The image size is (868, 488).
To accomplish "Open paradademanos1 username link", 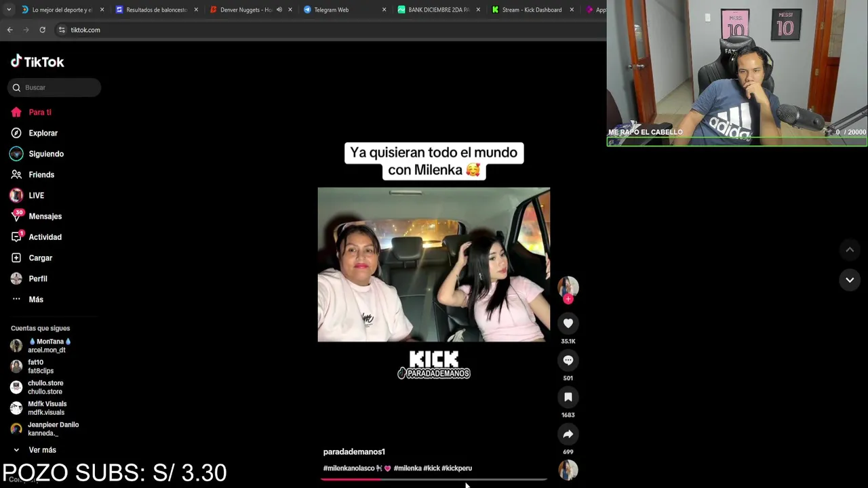I will 354,452.
